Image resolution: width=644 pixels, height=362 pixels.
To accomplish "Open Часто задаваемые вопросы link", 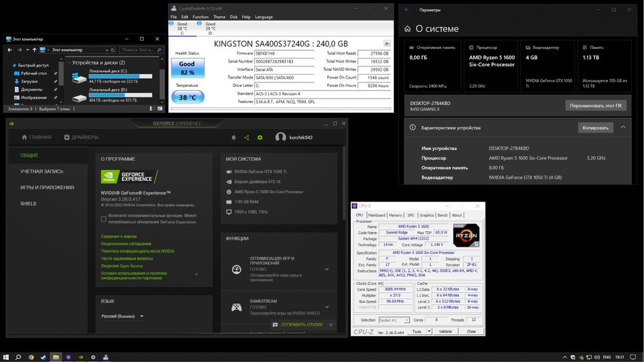I will click(127, 258).
